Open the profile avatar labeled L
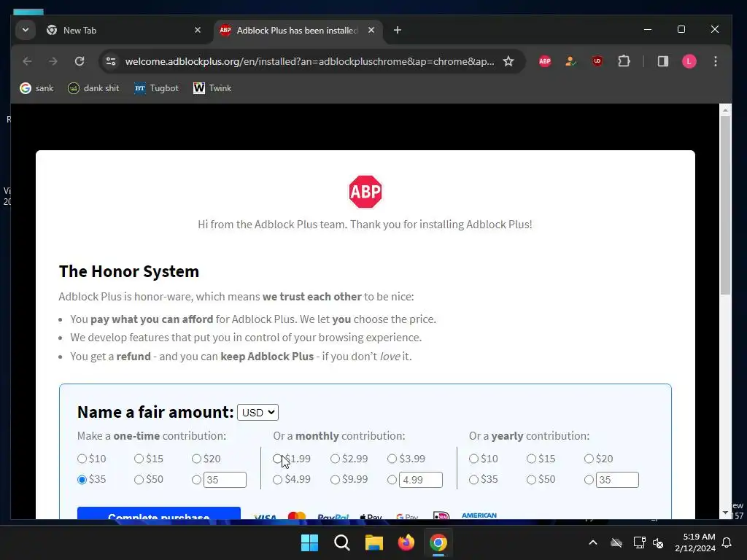The height and width of the screenshot is (560, 747). [x=689, y=61]
